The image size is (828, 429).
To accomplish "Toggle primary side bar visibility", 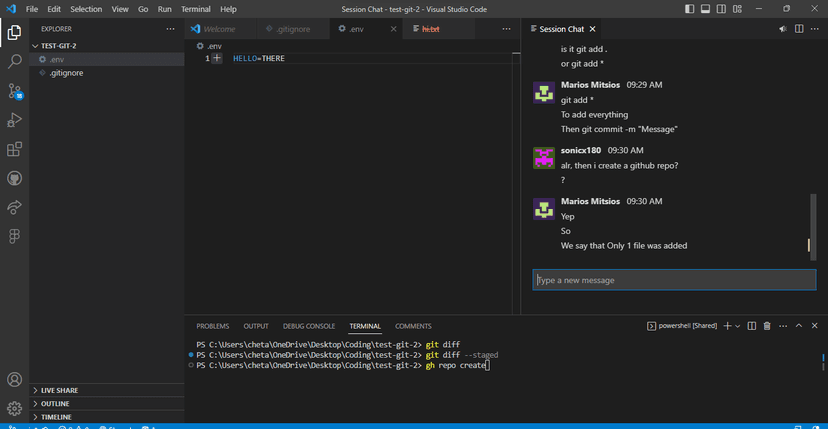I will (x=690, y=9).
